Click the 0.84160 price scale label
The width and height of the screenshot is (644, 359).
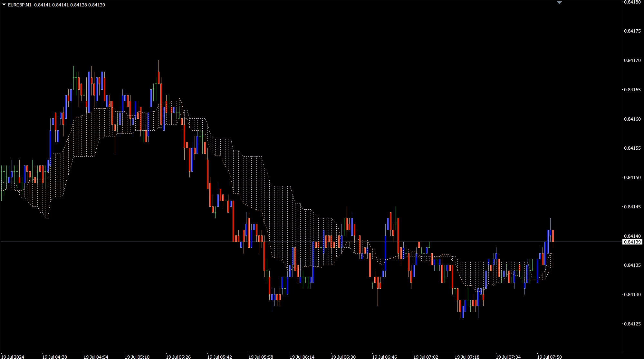tap(632, 119)
